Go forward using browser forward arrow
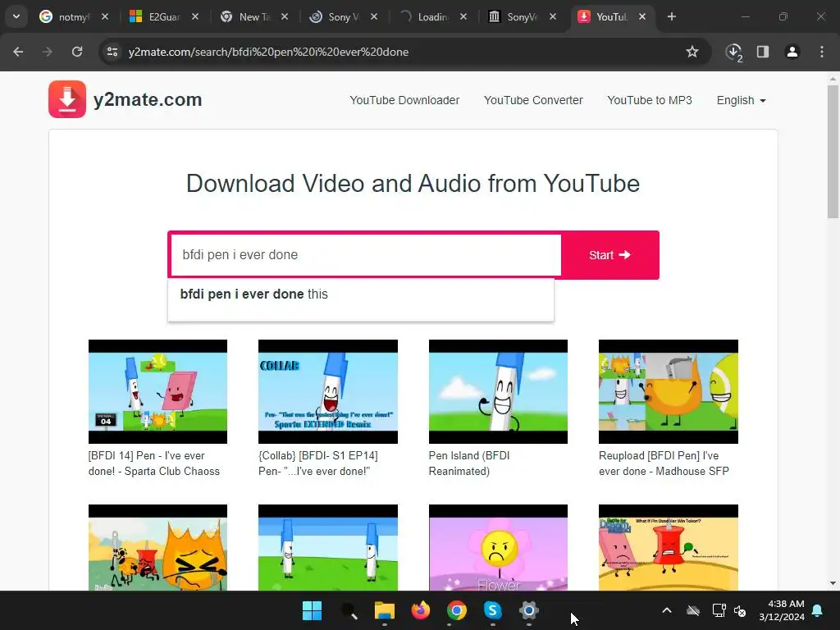Screen dimensions: 840x630 click(x=48, y=52)
